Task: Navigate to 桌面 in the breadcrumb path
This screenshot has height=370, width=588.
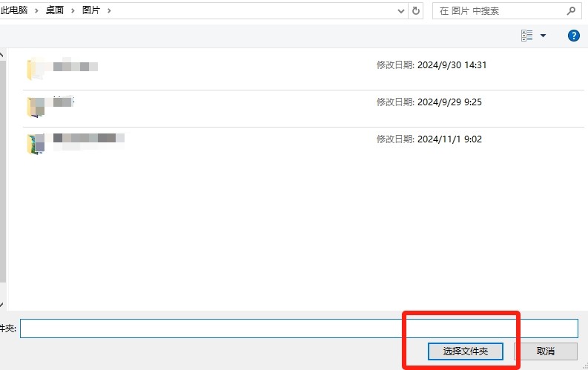Action: 56,11
